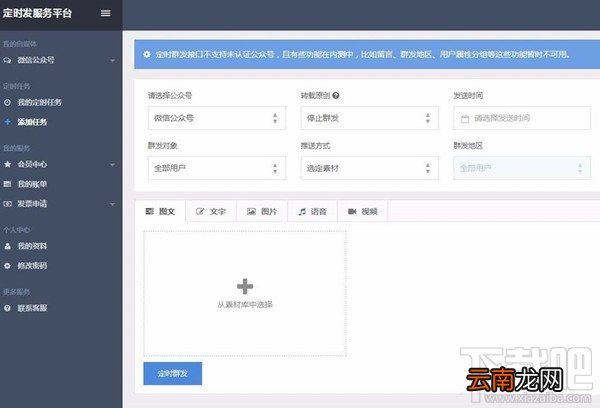
Task: Click the money icon beside 发票申请
Action: point(7,204)
